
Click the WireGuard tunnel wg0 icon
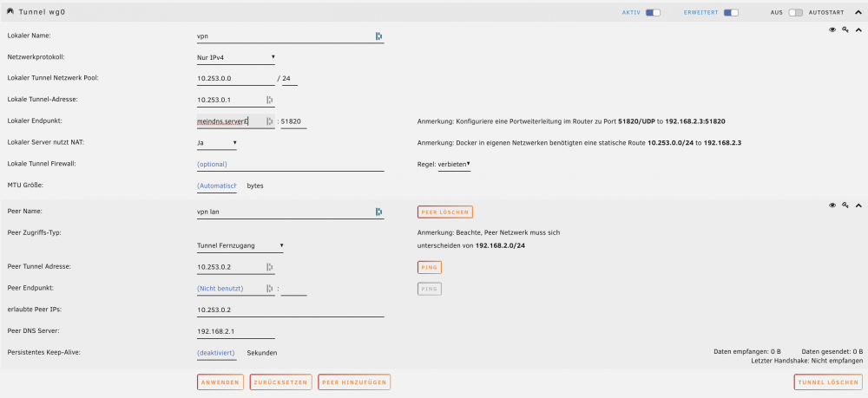(10, 11)
